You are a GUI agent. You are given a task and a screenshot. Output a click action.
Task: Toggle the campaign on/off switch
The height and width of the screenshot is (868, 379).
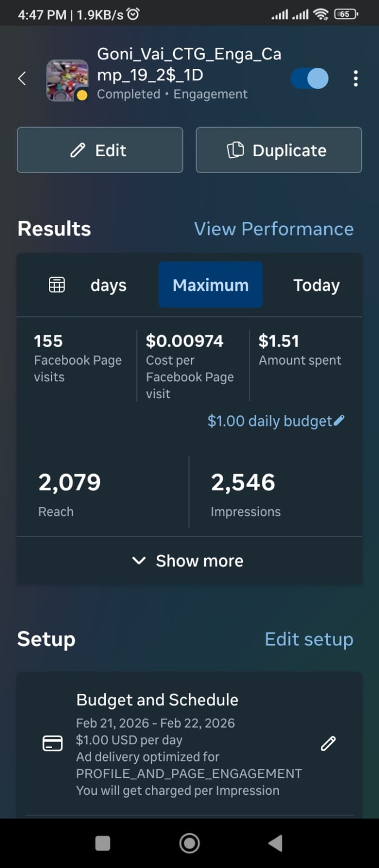pyautogui.click(x=309, y=79)
